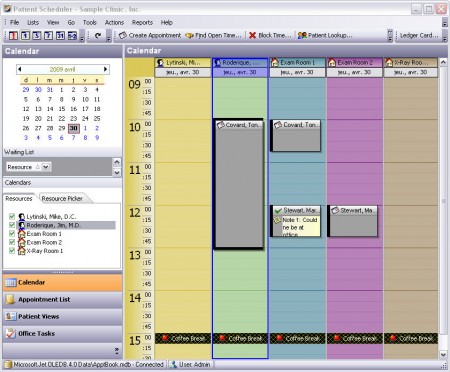Click Exam Room 2 column header
Image resolution: width=450 pixels, height=372 pixels.
coord(354,63)
